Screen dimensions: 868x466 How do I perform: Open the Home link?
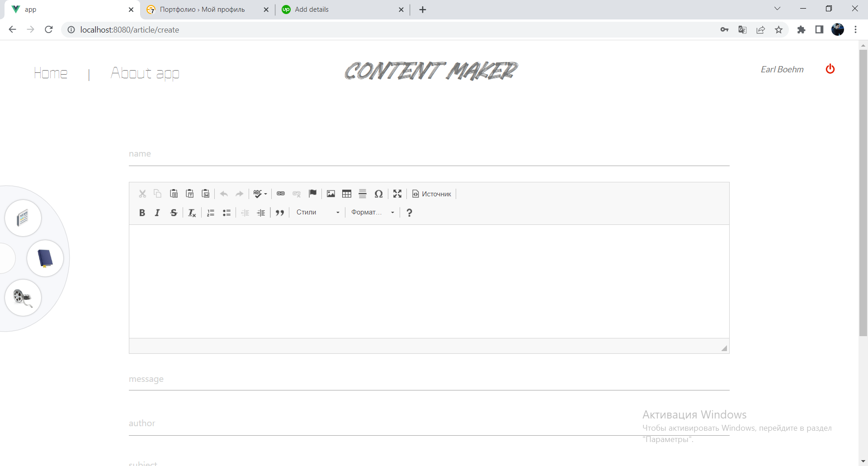(x=51, y=73)
